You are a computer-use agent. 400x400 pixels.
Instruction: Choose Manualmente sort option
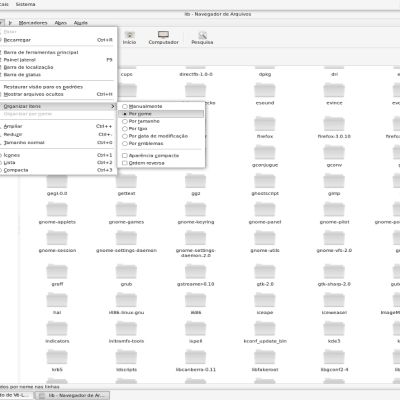161,106
